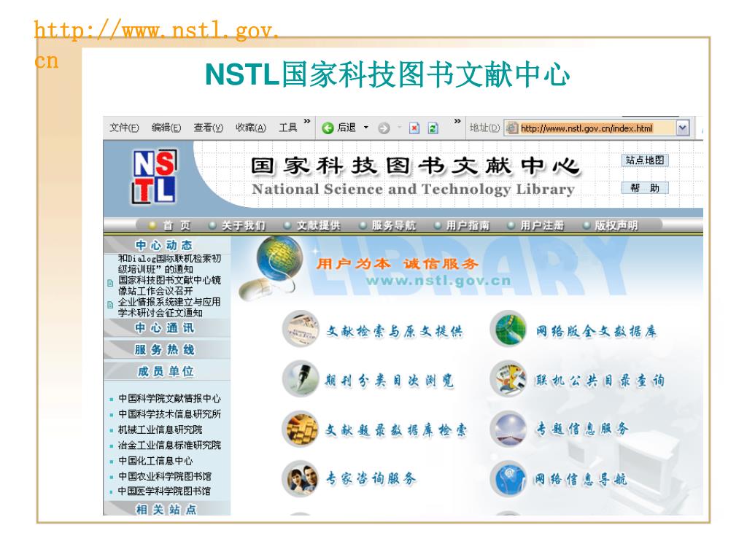Open the 文献题录数据库检索 link
747x560 pixels.
(x=395, y=430)
